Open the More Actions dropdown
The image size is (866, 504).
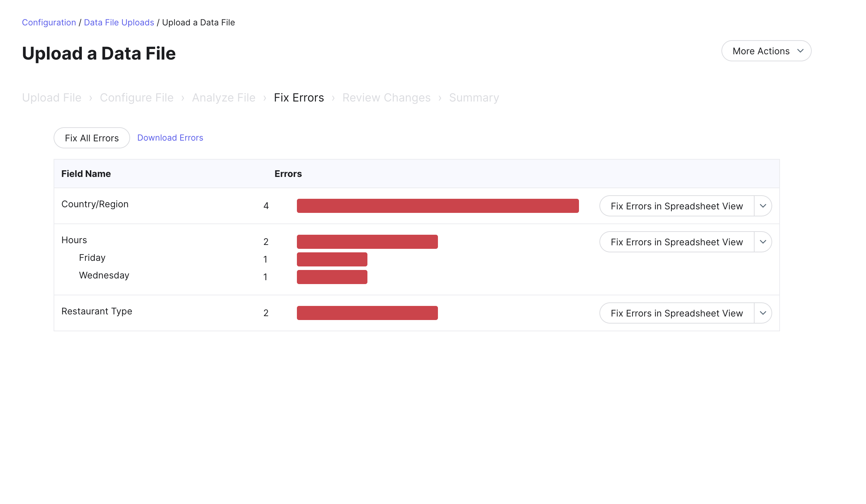coord(766,51)
